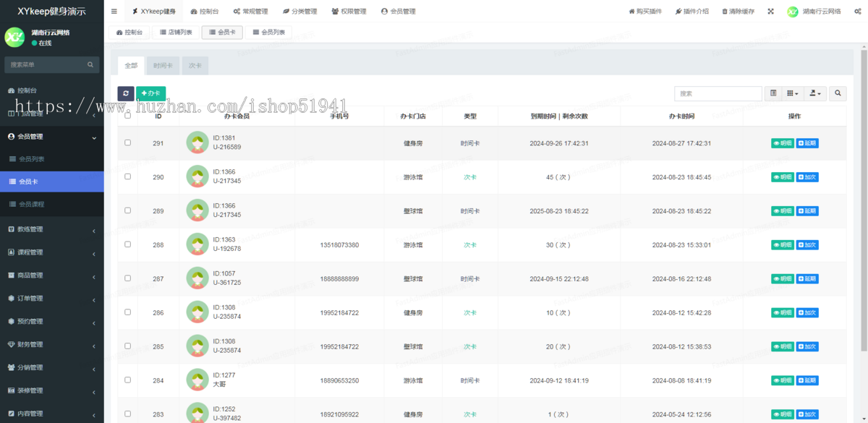Select the 全部 filter tab

coord(131,65)
